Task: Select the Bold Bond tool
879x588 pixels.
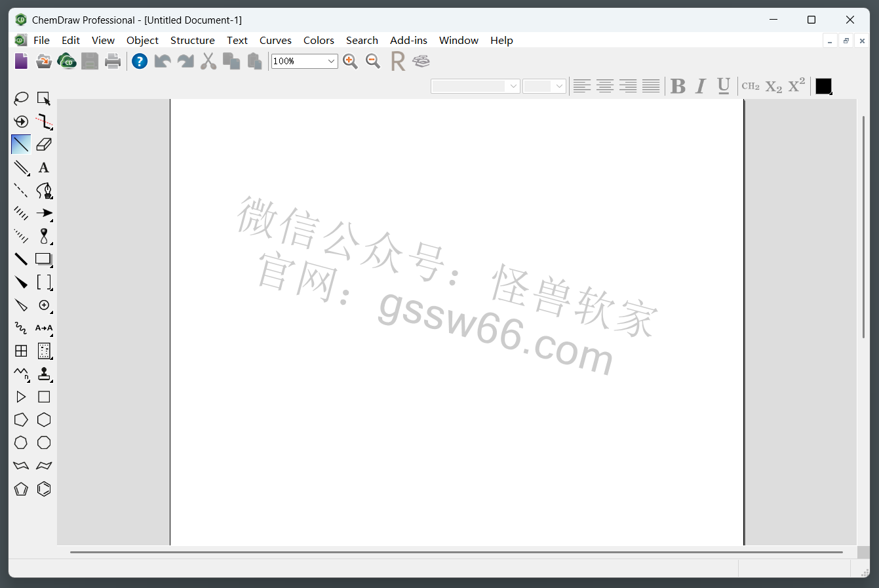Action: click(21, 259)
